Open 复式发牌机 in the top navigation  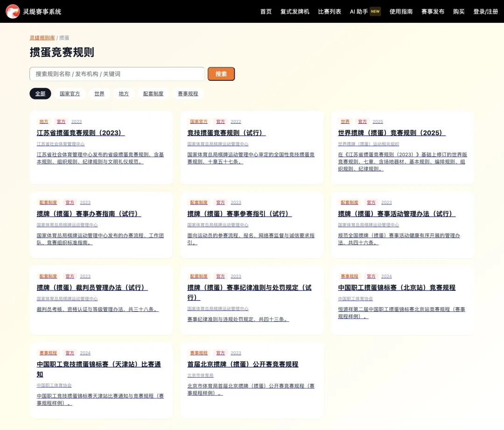pyautogui.click(x=295, y=12)
